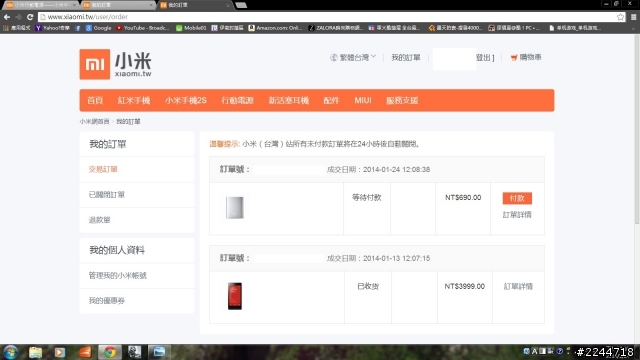Screen dimensions: 640x360
Task: Click the 2014-01-13 12:07:15 date text
Action: click(396, 258)
